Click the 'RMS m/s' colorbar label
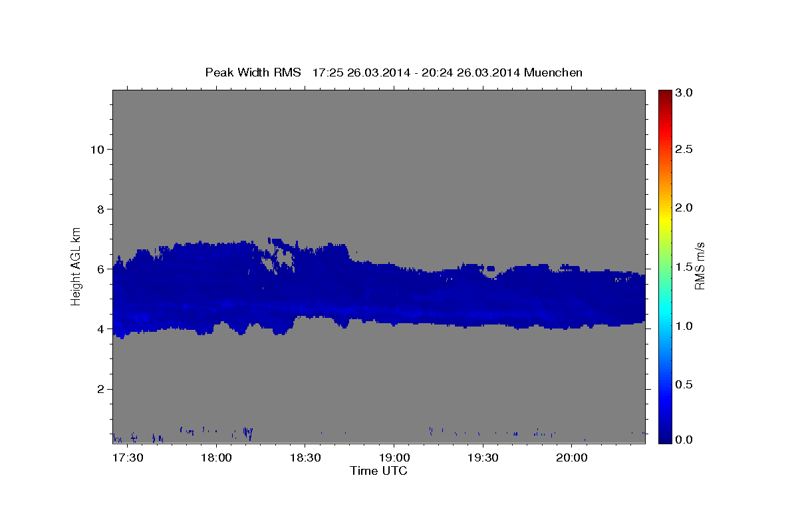 point(700,266)
